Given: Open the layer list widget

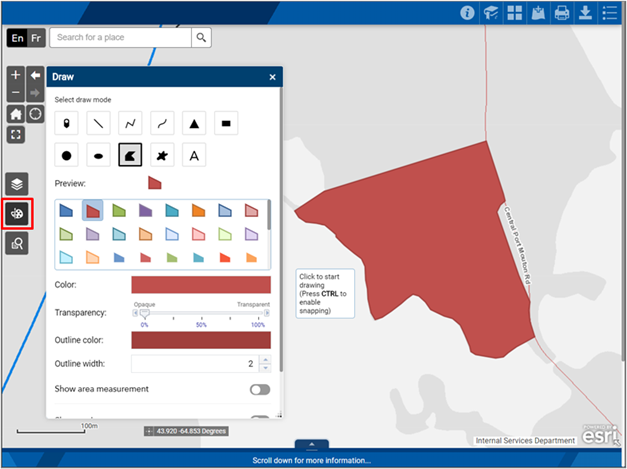Looking at the screenshot, I should [x=17, y=184].
